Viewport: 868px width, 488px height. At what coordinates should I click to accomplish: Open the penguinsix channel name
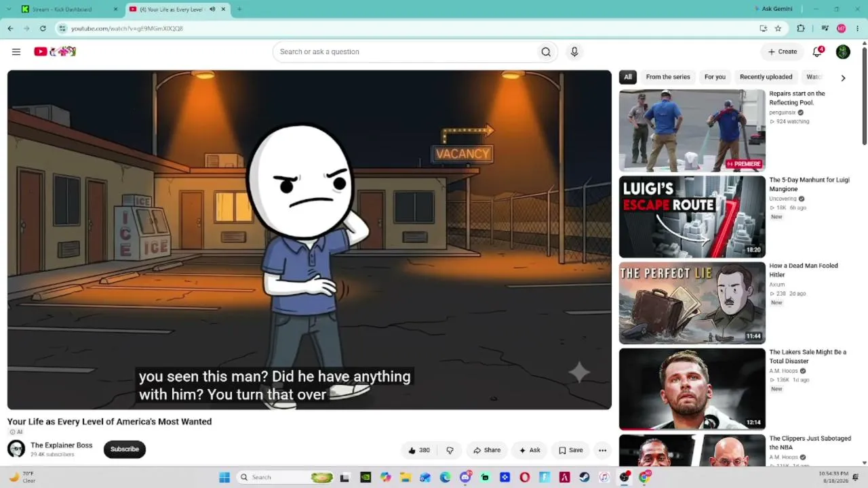tap(783, 113)
